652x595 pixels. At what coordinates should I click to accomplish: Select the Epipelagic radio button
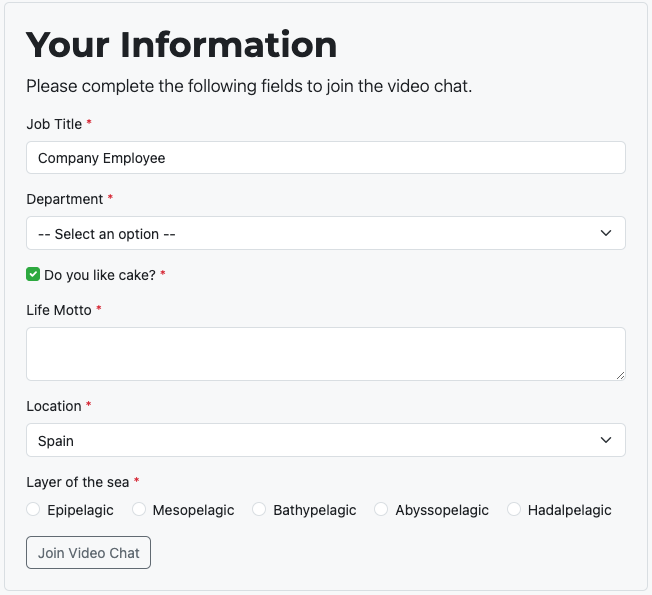[34, 510]
